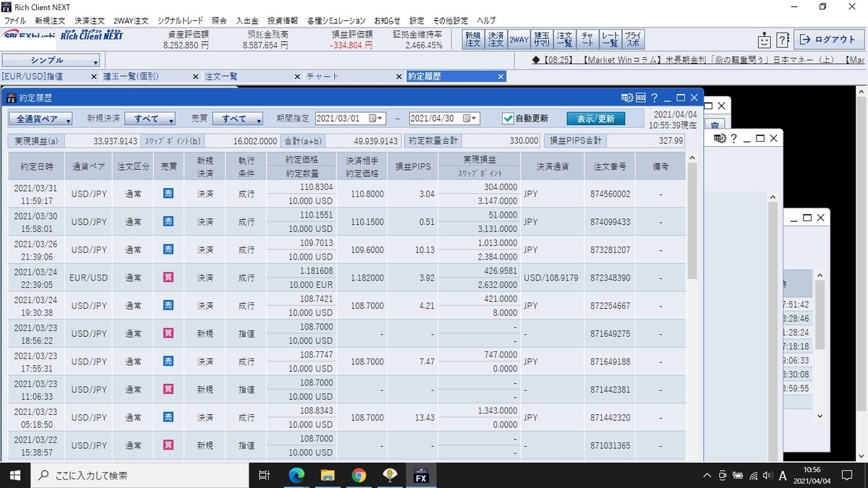Open プライスボード toolbar icon
The height and width of the screenshot is (488, 868).
click(633, 39)
